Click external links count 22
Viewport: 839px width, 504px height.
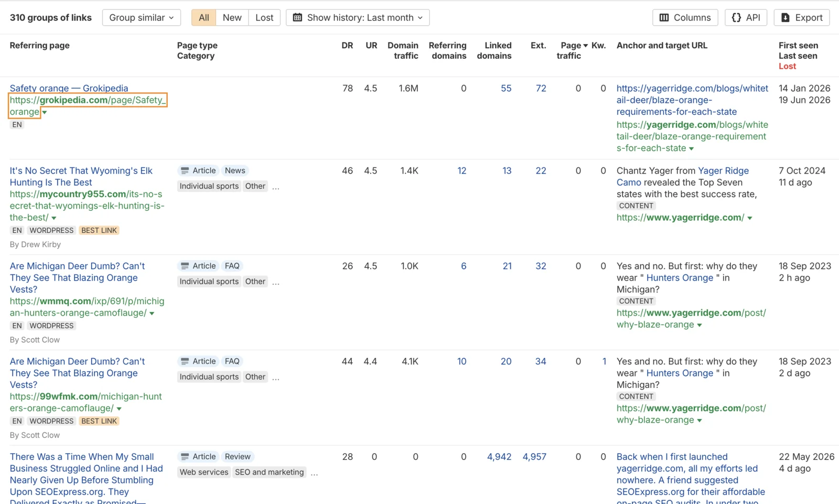(541, 170)
